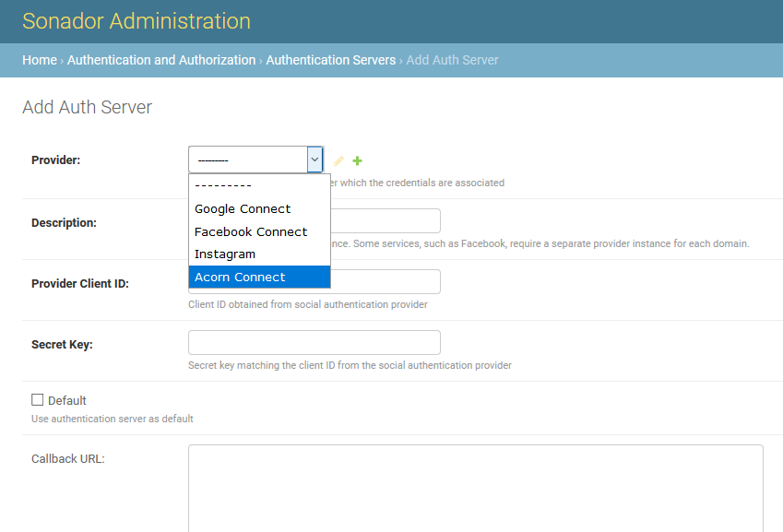Choose the blank dashes option in list
Viewport: 783px width, 532px height.
click(223, 186)
